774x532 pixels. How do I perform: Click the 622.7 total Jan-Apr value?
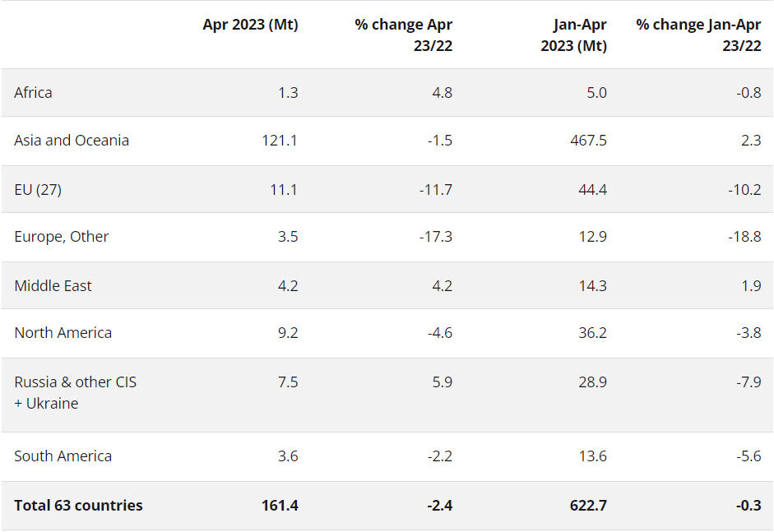click(x=587, y=506)
